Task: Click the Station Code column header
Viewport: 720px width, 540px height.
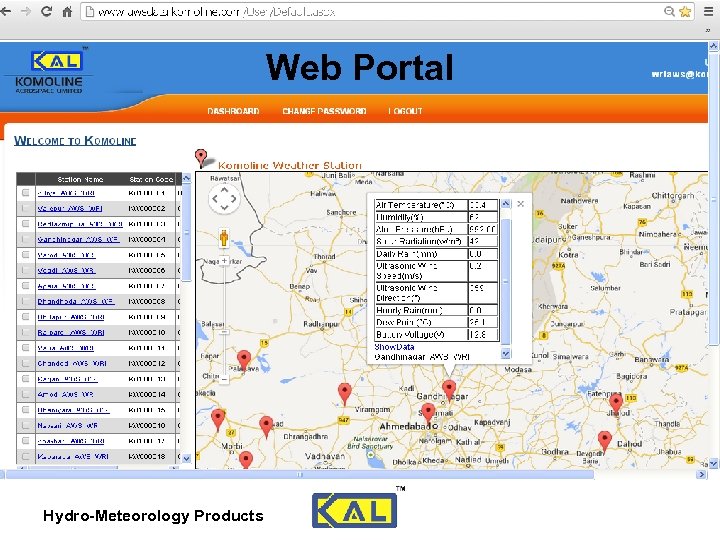Action: (151, 179)
